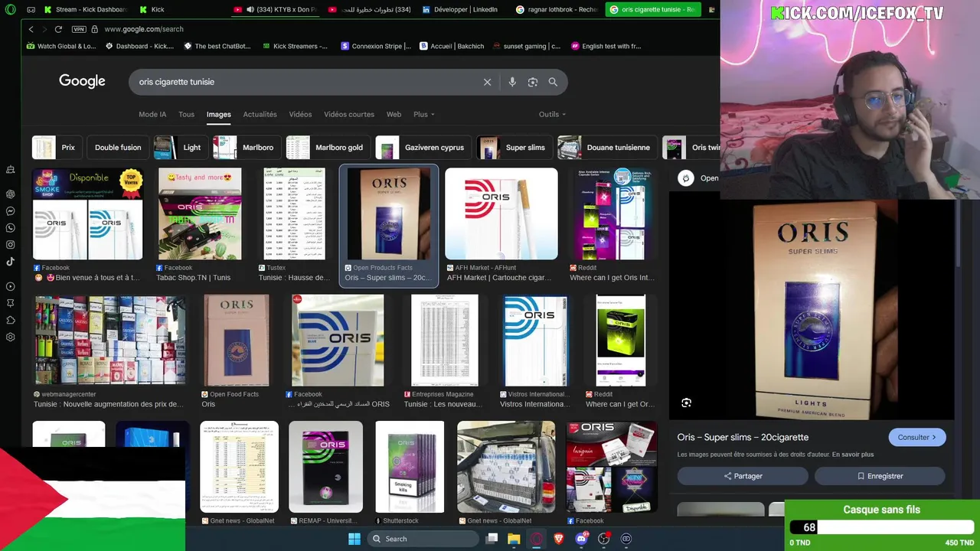
Task: Open ChatGPT in the Opera sidebar
Action: [x=11, y=194]
